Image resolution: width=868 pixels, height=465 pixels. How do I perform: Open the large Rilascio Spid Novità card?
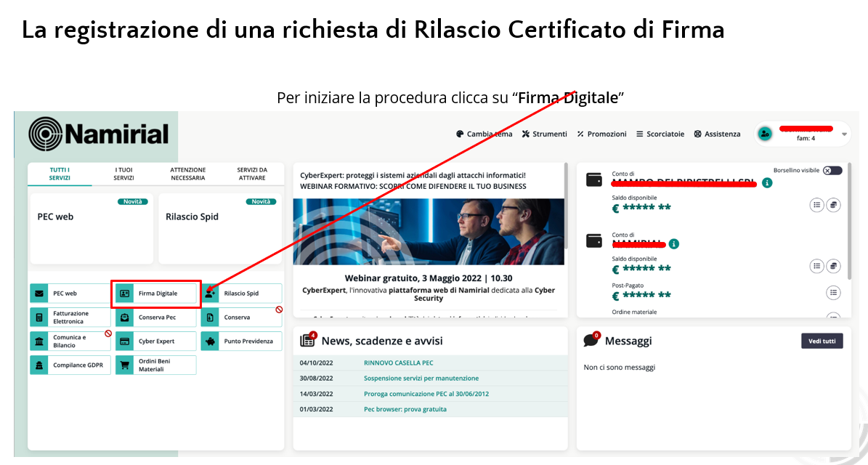click(x=220, y=229)
